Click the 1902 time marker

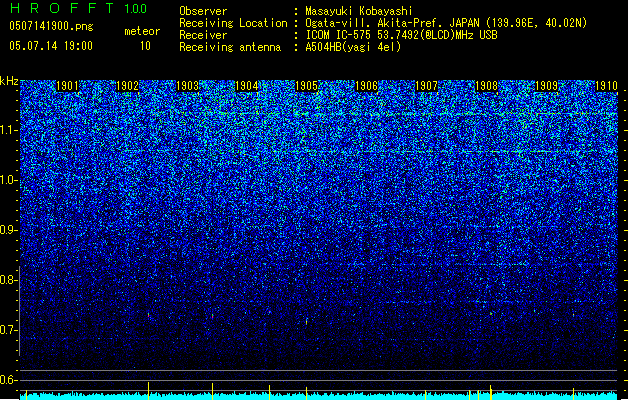tap(127, 86)
